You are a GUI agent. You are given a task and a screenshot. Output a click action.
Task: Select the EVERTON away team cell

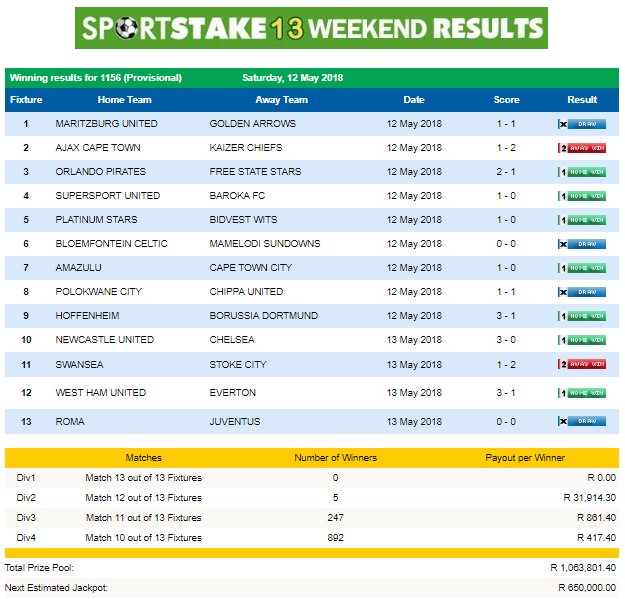(x=233, y=393)
